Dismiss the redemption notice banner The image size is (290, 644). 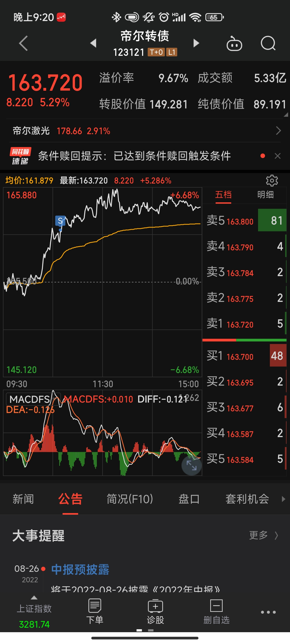[278, 156]
